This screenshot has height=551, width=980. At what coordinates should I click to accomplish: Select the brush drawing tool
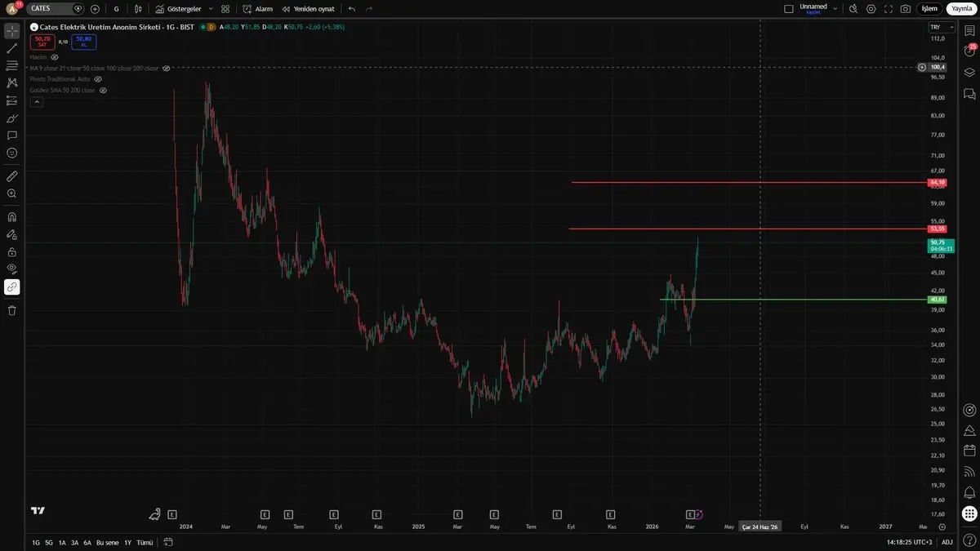point(12,118)
